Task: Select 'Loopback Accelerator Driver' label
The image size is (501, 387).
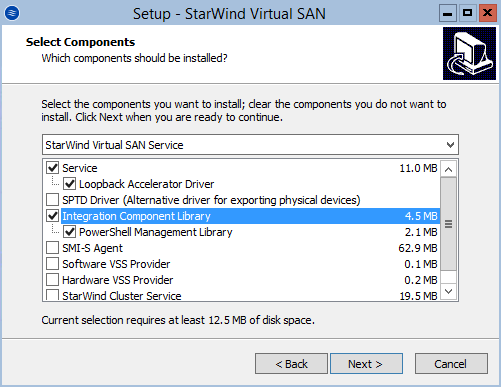Action: (146, 184)
